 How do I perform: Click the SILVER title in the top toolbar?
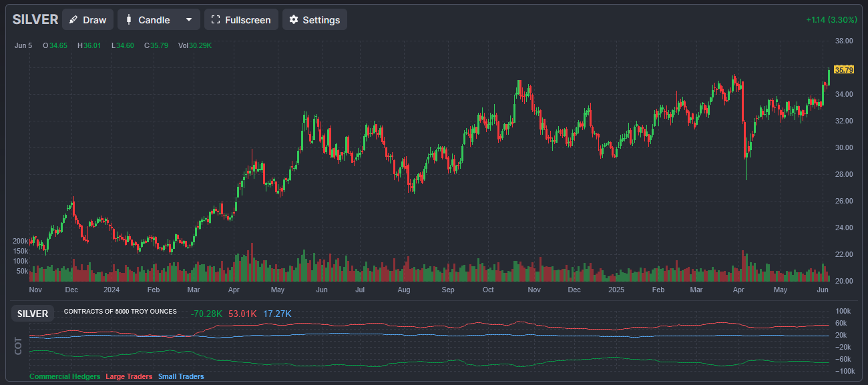[x=35, y=19]
